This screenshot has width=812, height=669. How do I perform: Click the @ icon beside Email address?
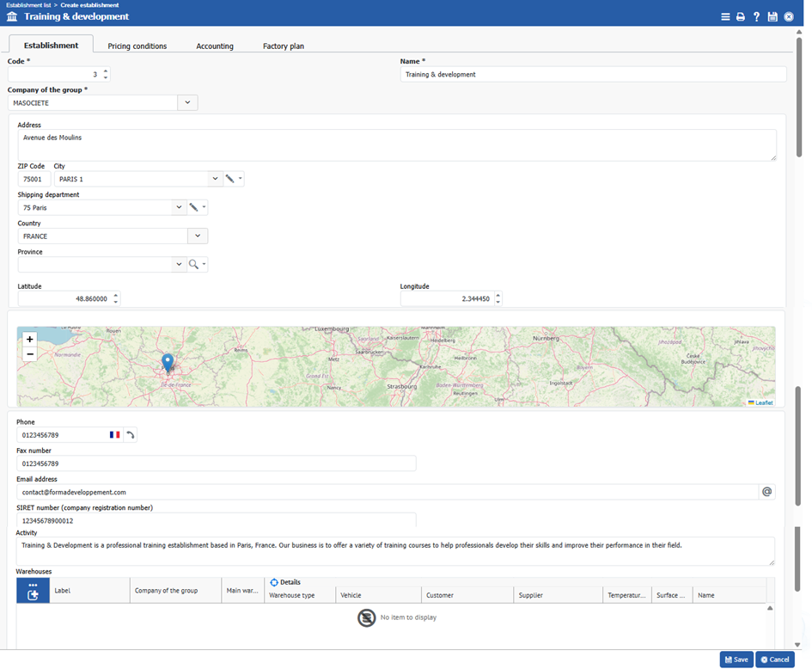click(x=767, y=492)
